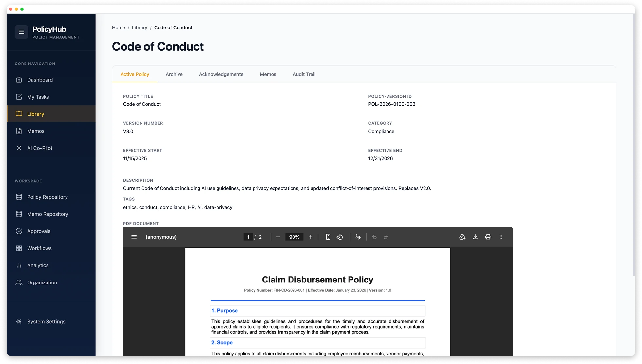The image size is (642, 364).
Task: Open Analytics from the sidebar
Action: coord(38,265)
